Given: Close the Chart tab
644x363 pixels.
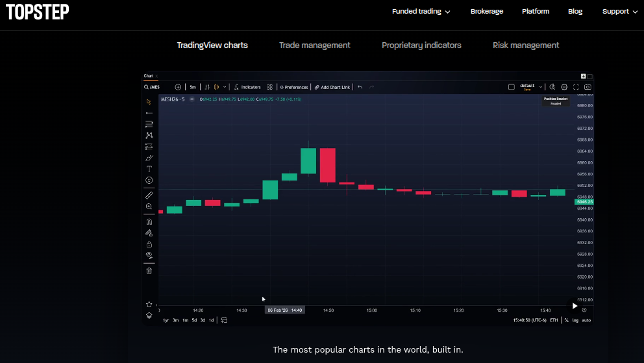Looking at the screenshot, I should [x=156, y=76].
